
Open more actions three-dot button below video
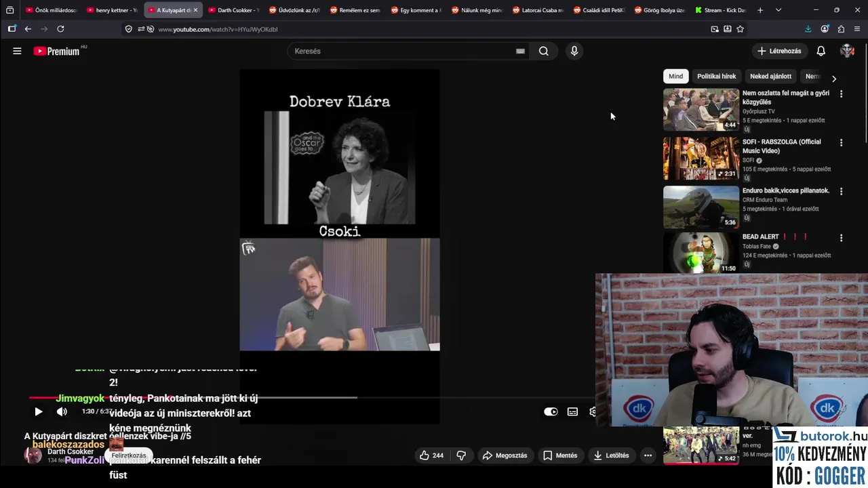click(x=648, y=455)
